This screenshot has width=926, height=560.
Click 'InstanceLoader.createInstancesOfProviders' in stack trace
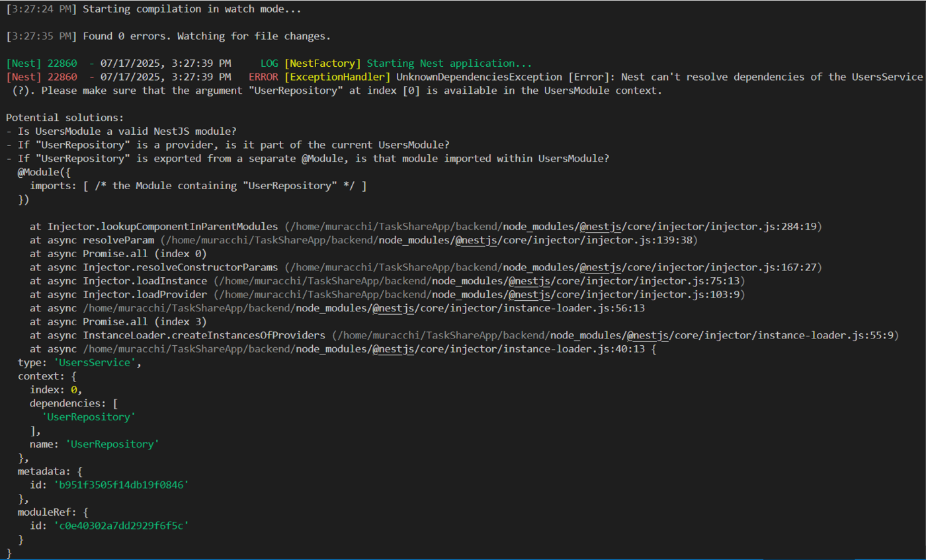204,335
